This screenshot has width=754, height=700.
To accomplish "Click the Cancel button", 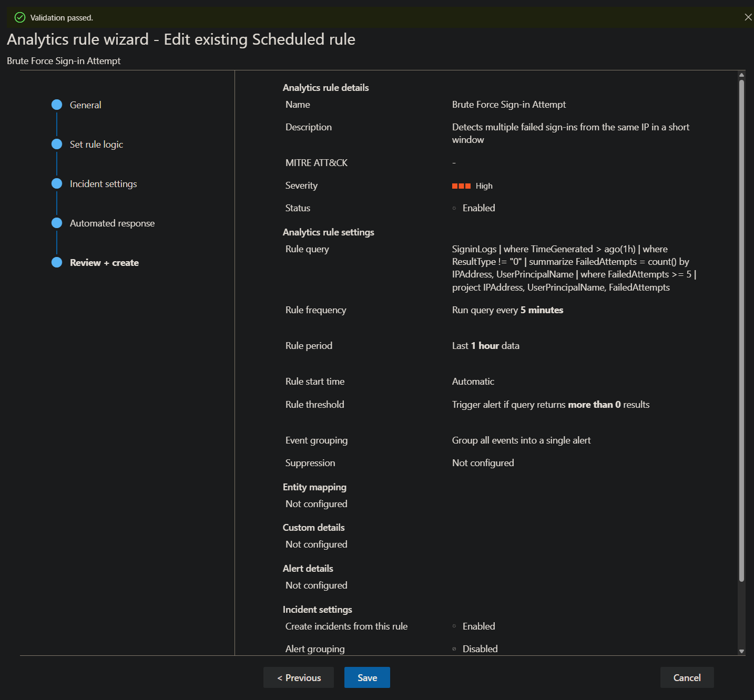I will [687, 677].
